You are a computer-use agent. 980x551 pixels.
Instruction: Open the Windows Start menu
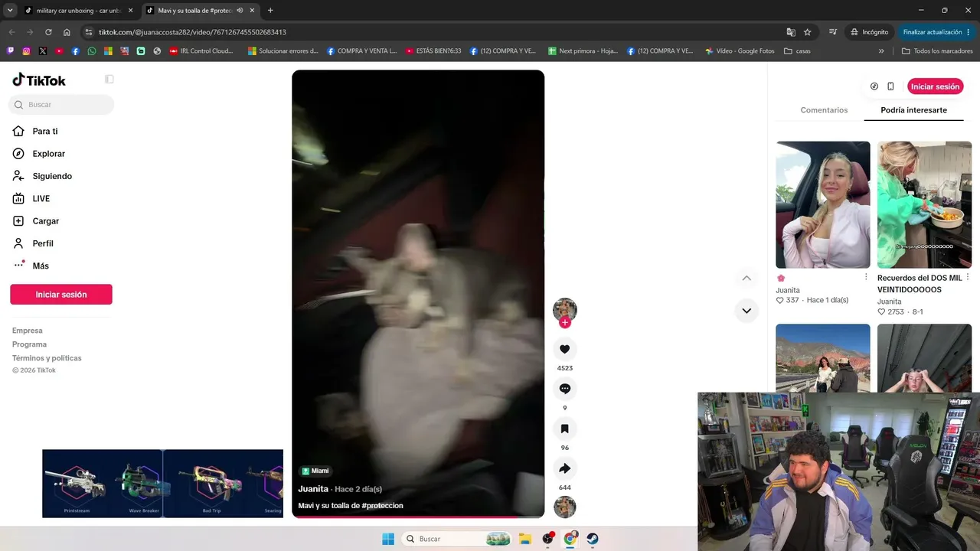(388, 539)
